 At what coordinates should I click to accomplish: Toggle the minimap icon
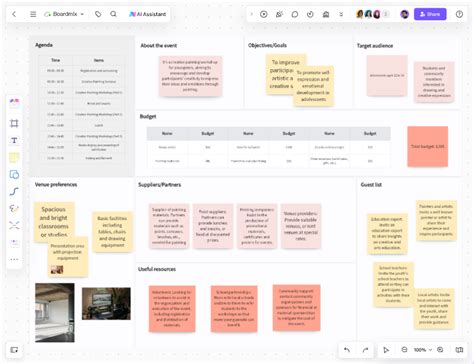click(459, 350)
